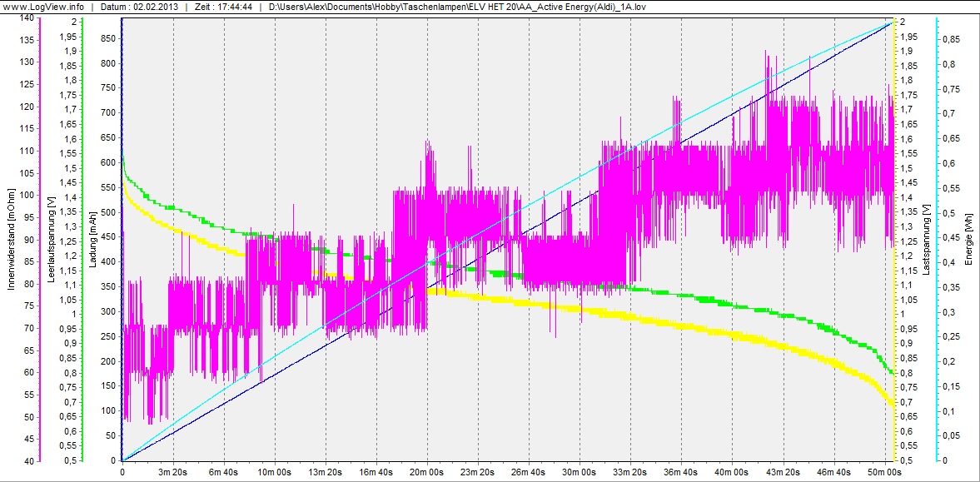The image size is (980, 482).
Task: Click the "13m 20s" time axis label
Action: (x=326, y=471)
